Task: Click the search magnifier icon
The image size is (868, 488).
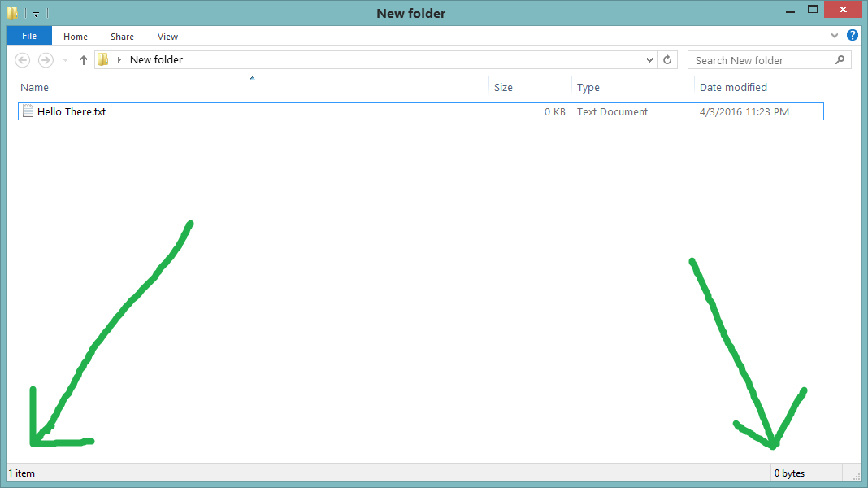Action: tap(840, 59)
